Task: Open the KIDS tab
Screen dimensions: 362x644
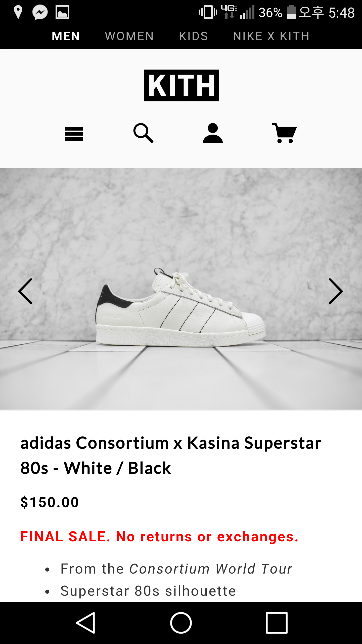Action: [x=194, y=36]
